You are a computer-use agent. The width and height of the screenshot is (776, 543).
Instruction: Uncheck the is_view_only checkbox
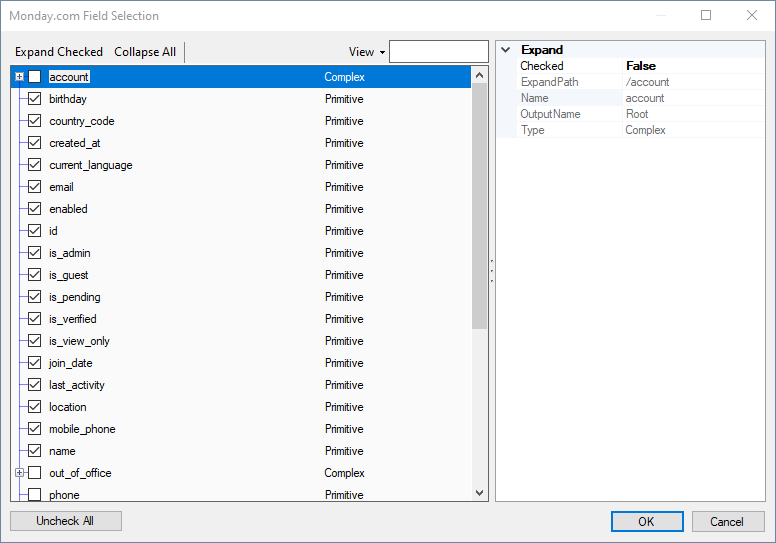[x=35, y=341]
